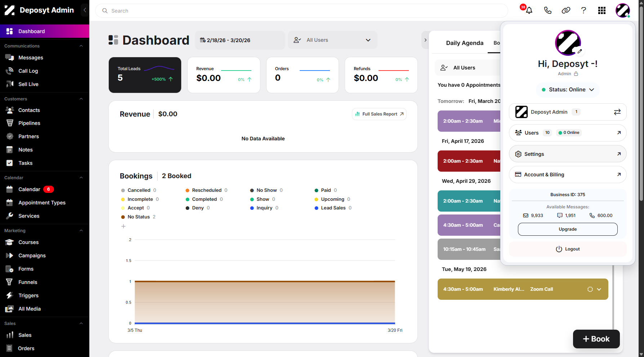
Task: Toggle the Cancelled series in bookings legend
Action: point(139,190)
